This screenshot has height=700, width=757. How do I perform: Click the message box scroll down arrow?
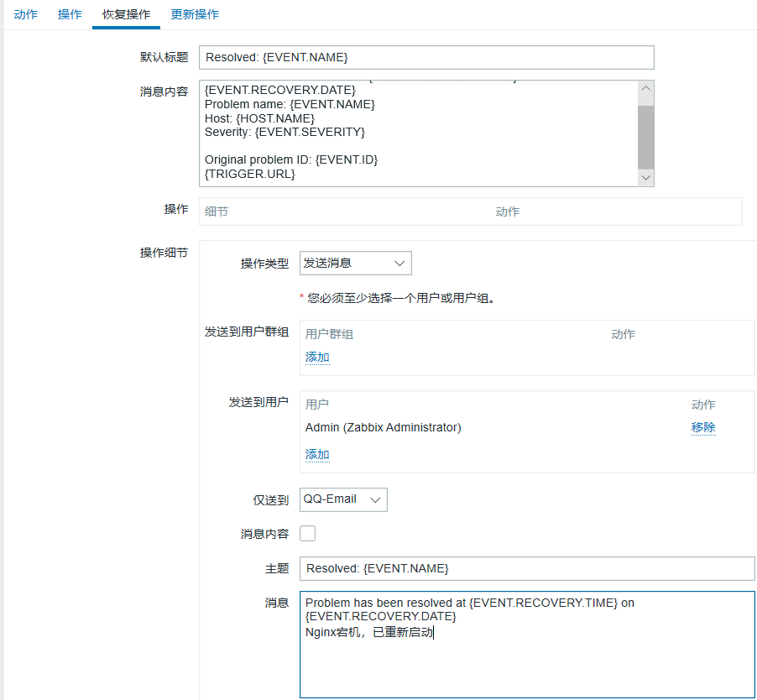pos(645,178)
